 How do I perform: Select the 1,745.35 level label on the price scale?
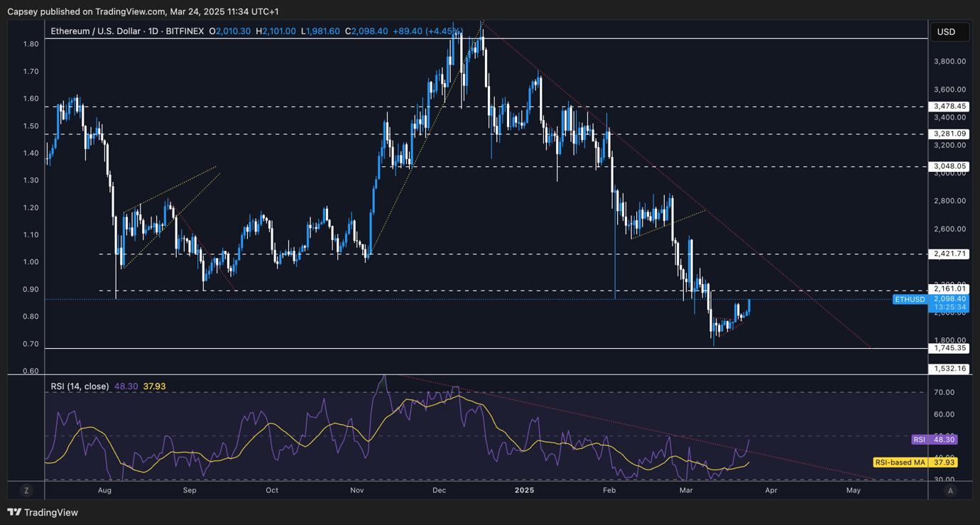point(949,348)
